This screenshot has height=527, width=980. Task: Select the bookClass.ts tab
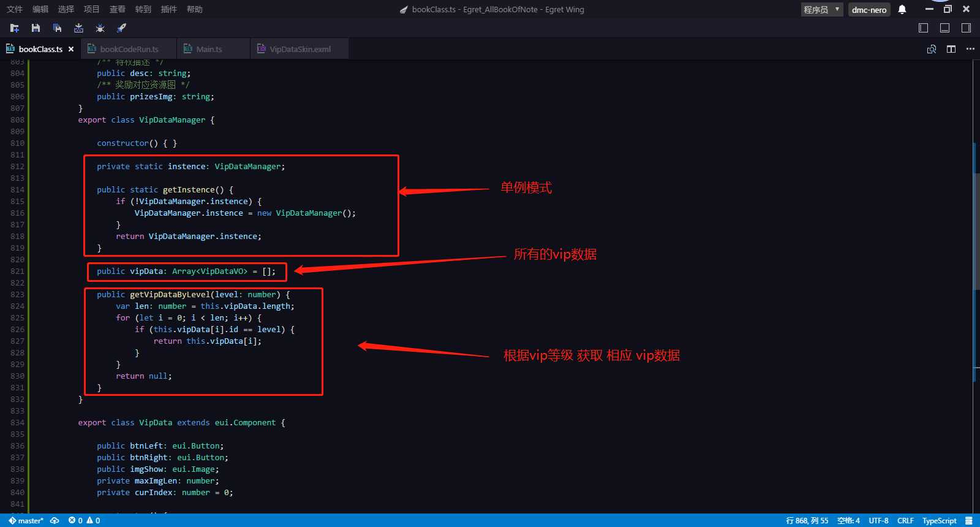pyautogui.click(x=40, y=49)
